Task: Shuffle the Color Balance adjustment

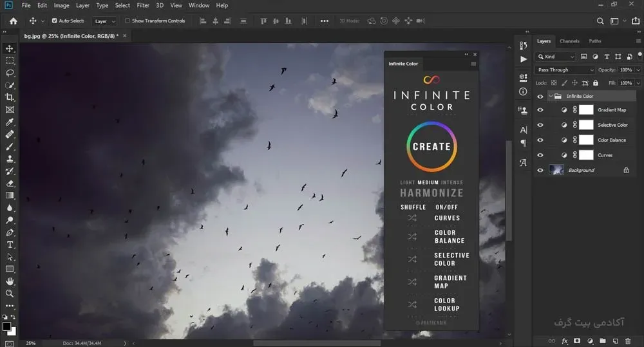Action: tap(412, 236)
